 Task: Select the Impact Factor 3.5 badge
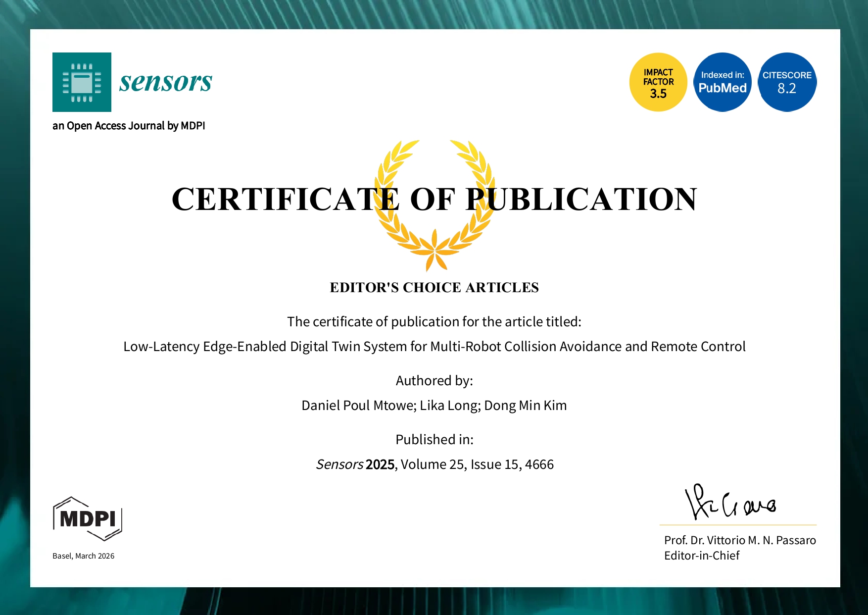(658, 82)
